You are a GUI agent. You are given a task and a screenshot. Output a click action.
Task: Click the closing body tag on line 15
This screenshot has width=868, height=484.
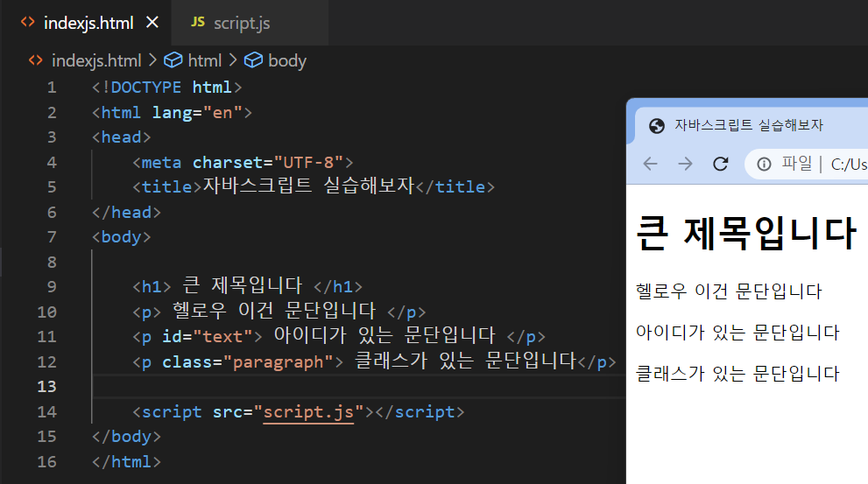tap(126, 437)
